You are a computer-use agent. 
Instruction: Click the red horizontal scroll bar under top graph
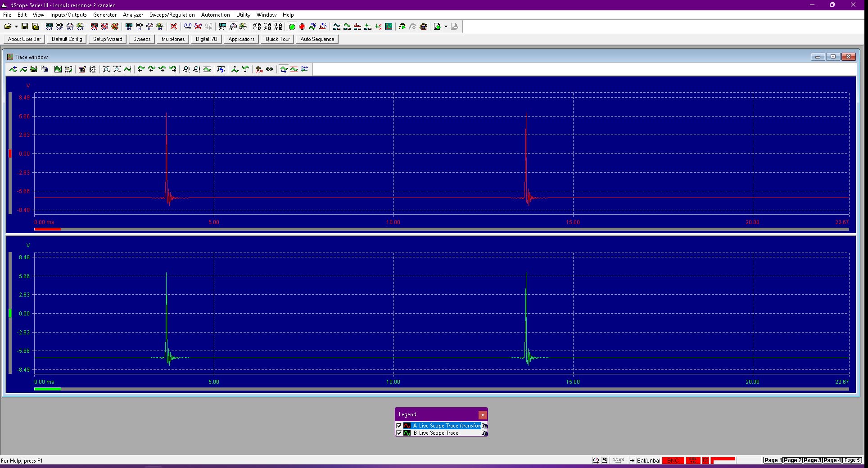coord(47,229)
